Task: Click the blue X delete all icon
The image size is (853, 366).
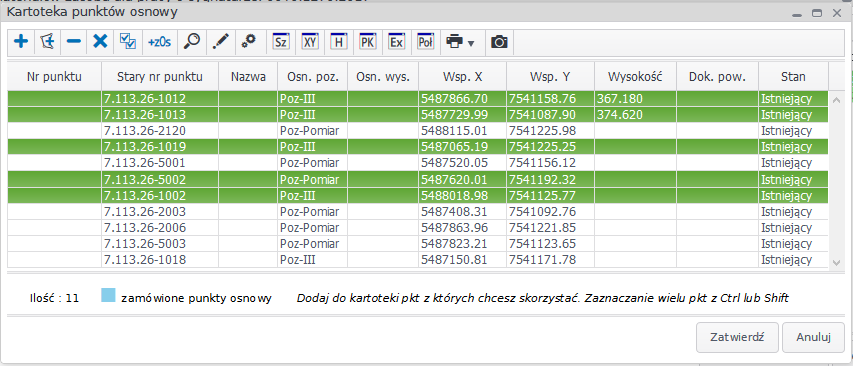Action: click(100, 41)
